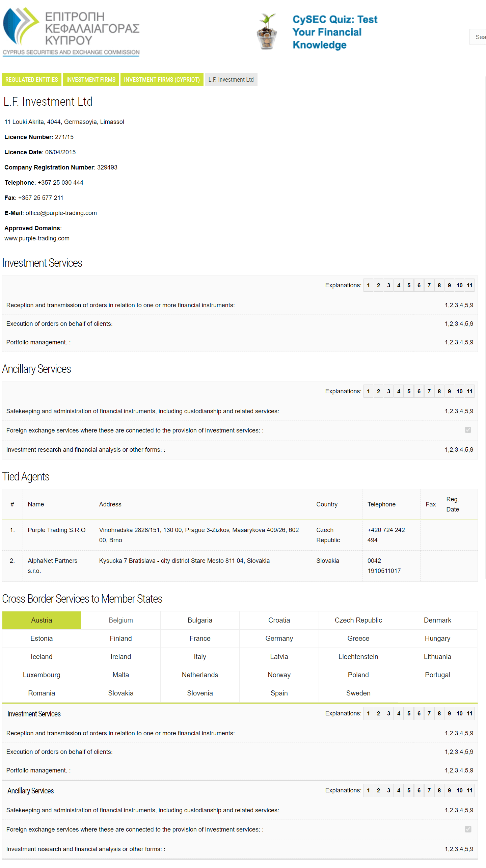Go to Investment Firms breadcrumb

click(x=91, y=80)
